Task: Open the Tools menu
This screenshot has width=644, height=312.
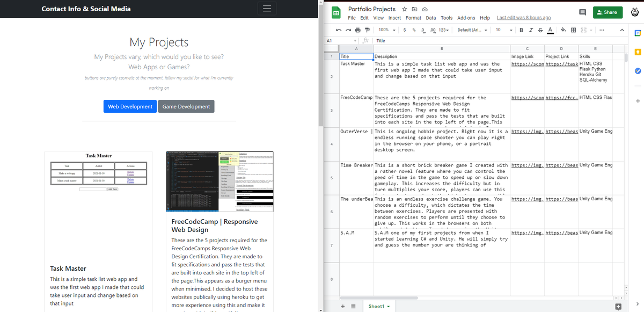Action: point(447,18)
